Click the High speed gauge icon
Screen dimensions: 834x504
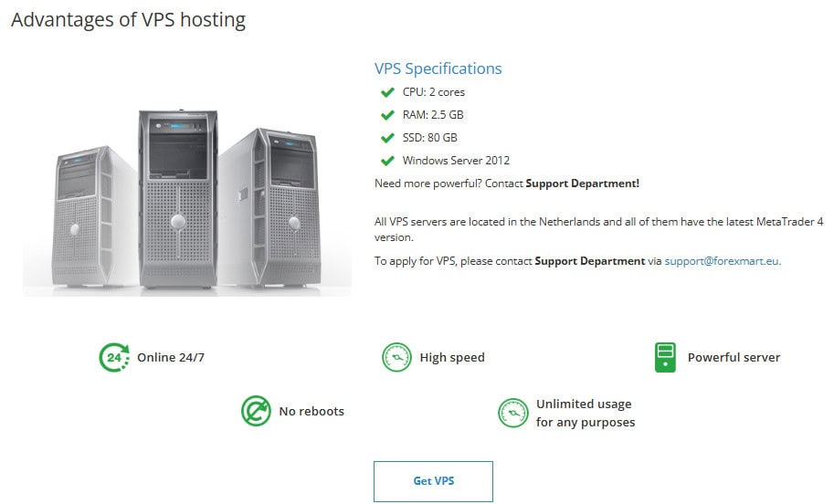(x=396, y=357)
